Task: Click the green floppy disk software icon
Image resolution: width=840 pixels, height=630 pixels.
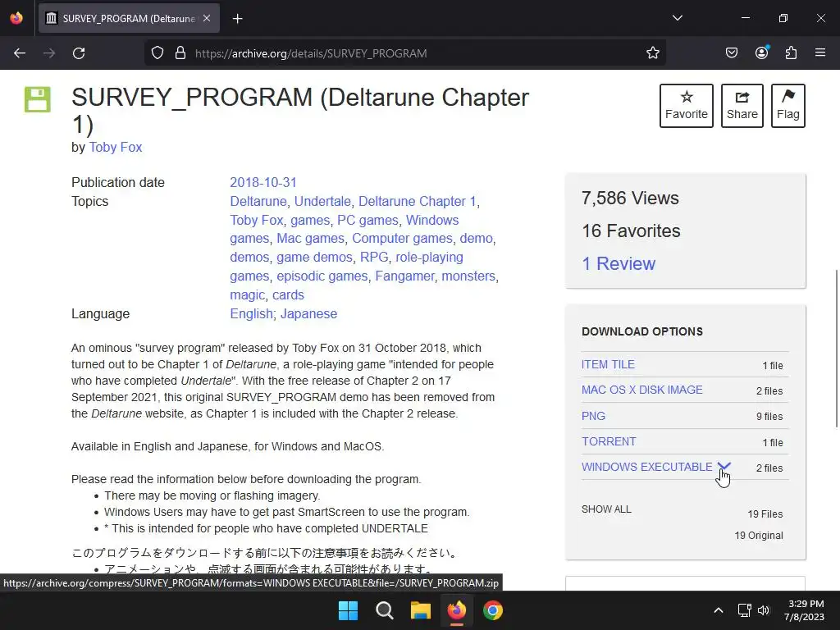Action: click(x=38, y=99)
